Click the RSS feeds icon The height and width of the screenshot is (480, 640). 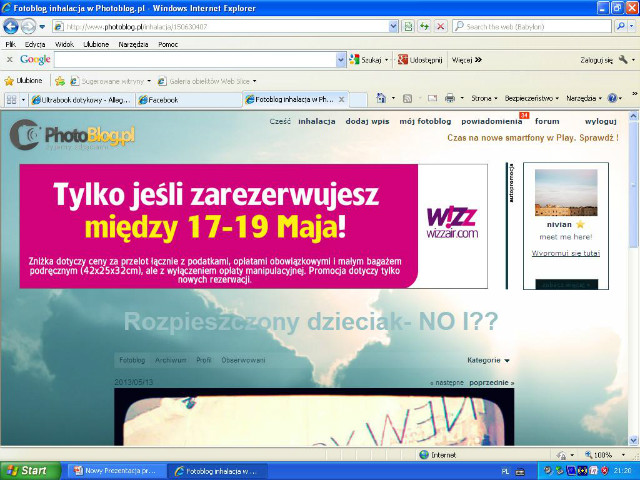click(407, 98)
